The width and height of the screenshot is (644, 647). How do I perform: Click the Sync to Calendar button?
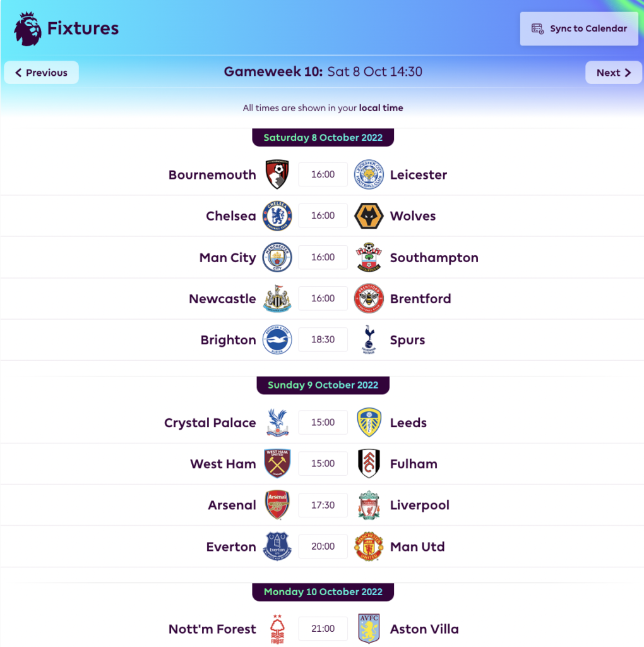tap(579, 28)
